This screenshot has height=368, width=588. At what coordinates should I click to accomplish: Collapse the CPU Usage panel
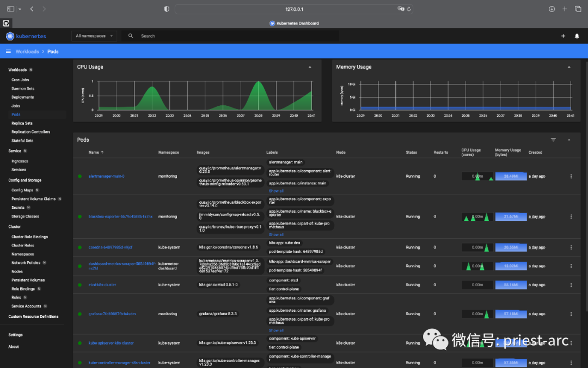click(310, 67)
